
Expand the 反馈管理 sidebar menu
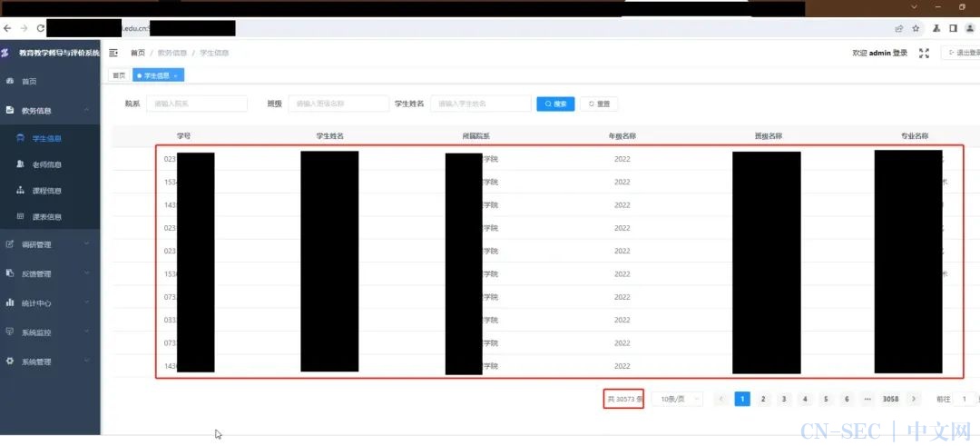click(x=50, y=273)
